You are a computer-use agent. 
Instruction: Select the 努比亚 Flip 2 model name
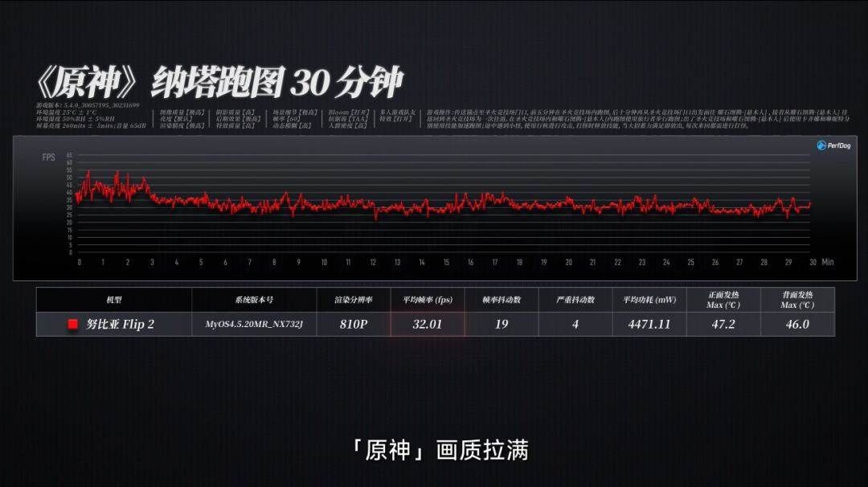120,325
